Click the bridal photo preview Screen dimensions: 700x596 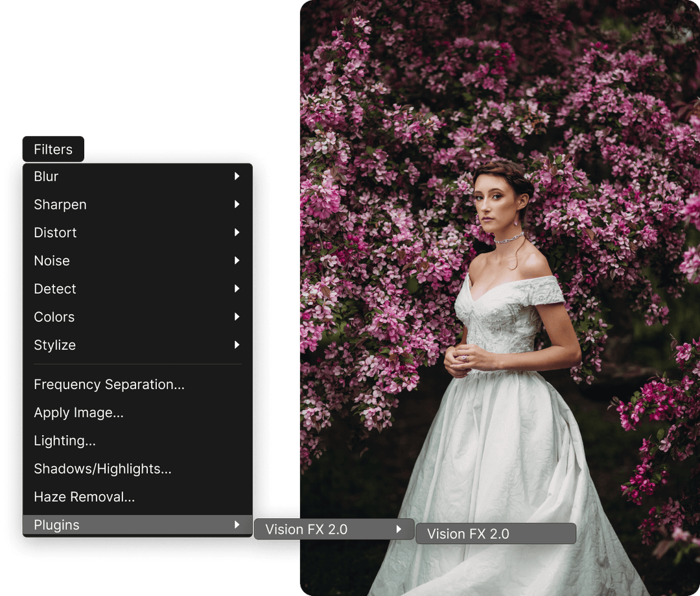coord(499,259)
